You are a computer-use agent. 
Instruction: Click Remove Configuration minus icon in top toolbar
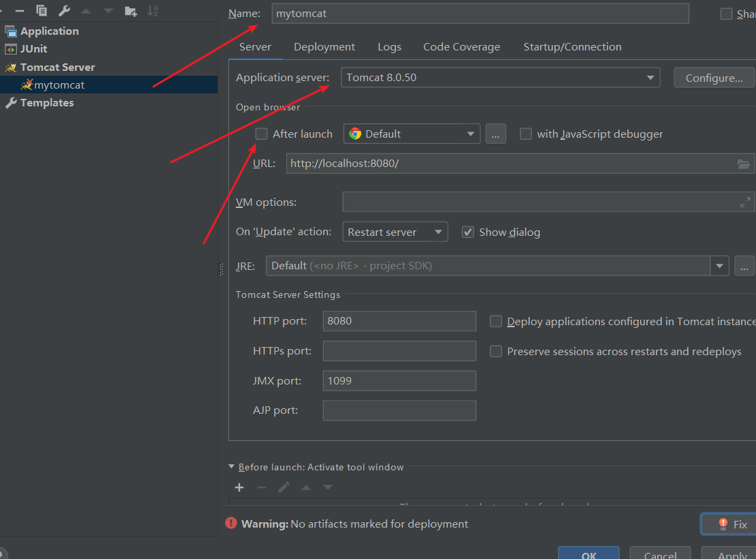tap(20, 10)
